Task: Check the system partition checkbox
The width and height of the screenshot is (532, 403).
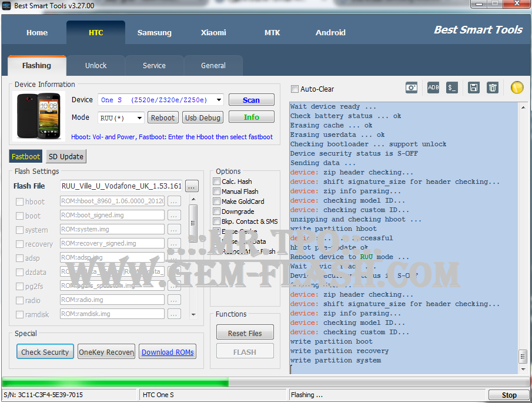Action: point(19,230)
